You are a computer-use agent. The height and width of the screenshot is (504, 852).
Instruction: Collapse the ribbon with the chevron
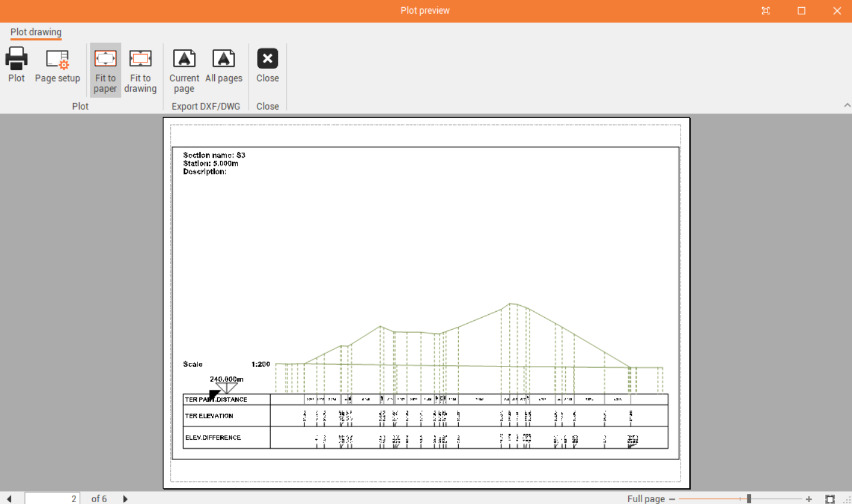[847, 105]
